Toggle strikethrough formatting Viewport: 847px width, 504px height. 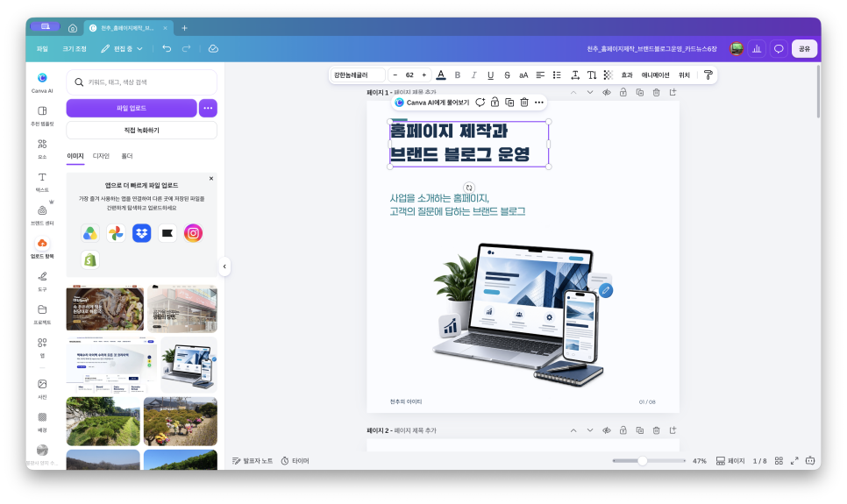click(507, 75)
